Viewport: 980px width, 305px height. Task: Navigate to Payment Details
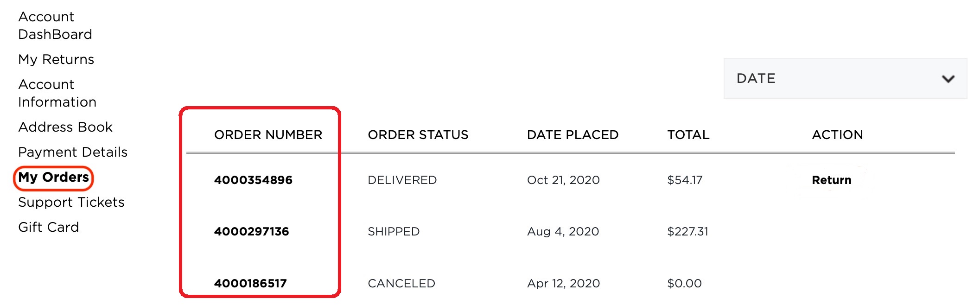(x=72, y=152)
